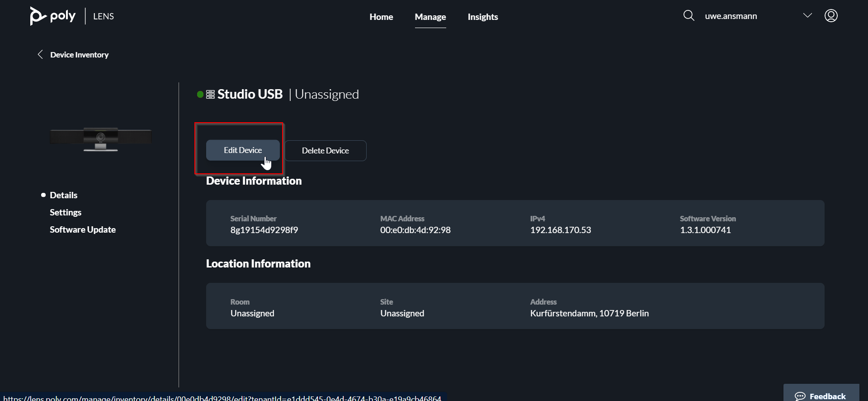
Task: Open the Settings section in sidebar
Action: 66,212
